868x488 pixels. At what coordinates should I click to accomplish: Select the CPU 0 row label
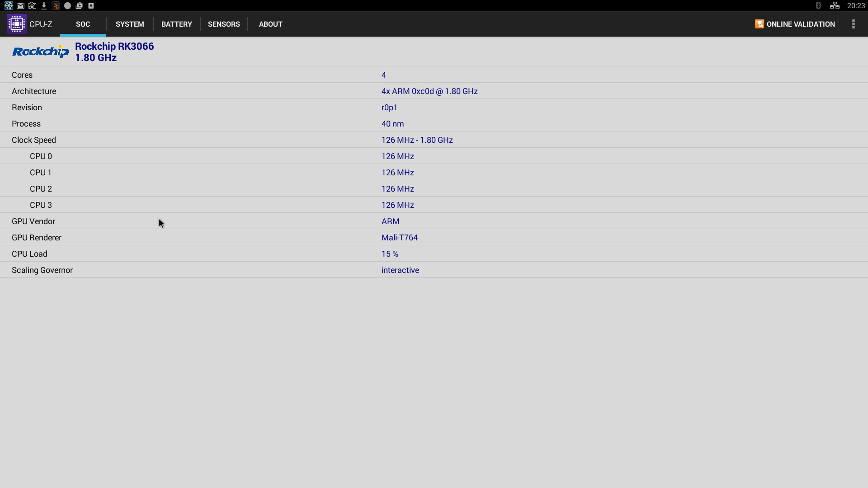pyautogui.click(x=41, y=156)
